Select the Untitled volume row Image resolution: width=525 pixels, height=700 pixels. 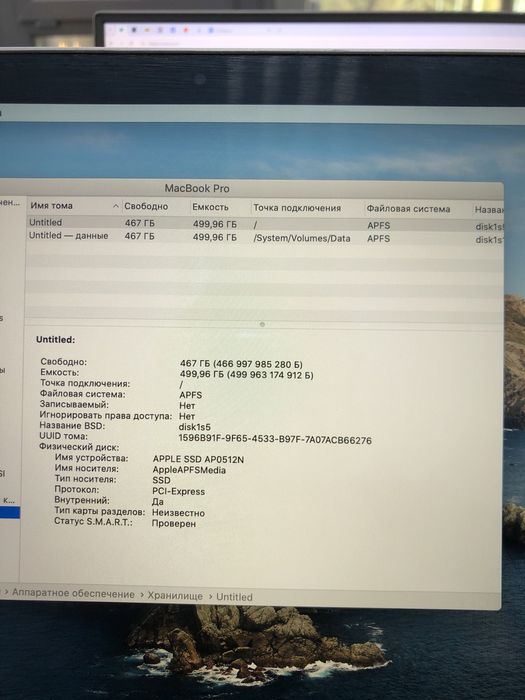(x=264, y=224)
